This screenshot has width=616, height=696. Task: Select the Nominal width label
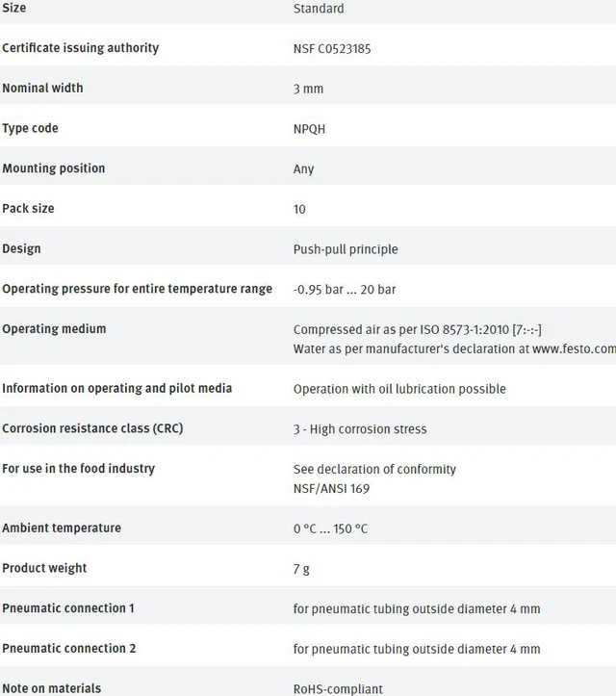coord(42,88)
